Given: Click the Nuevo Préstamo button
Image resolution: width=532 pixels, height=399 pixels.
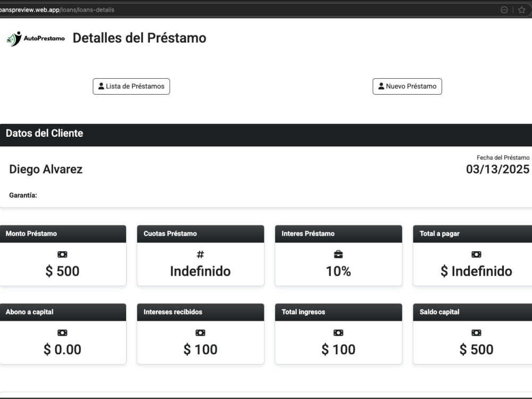Looking at the screenshot, I should 407,87.
